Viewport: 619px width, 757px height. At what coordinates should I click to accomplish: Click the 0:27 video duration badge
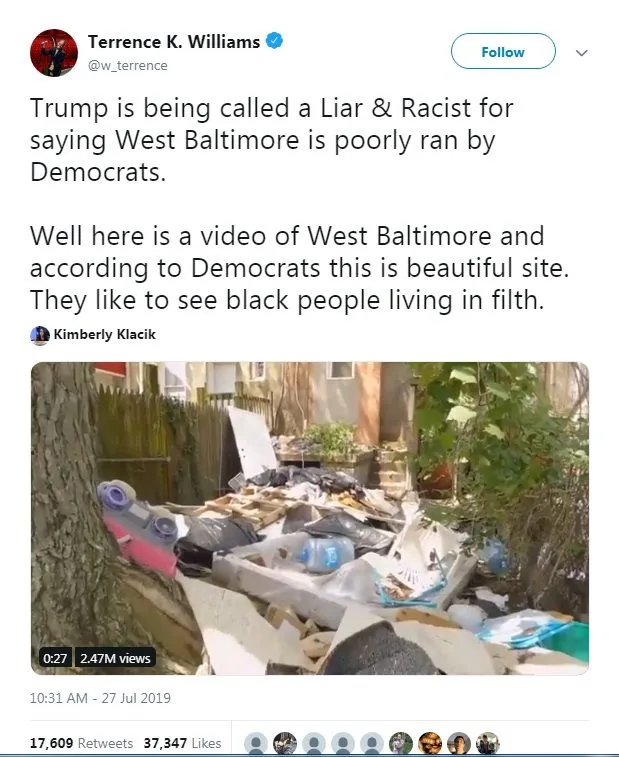click(x=55, y=658)
